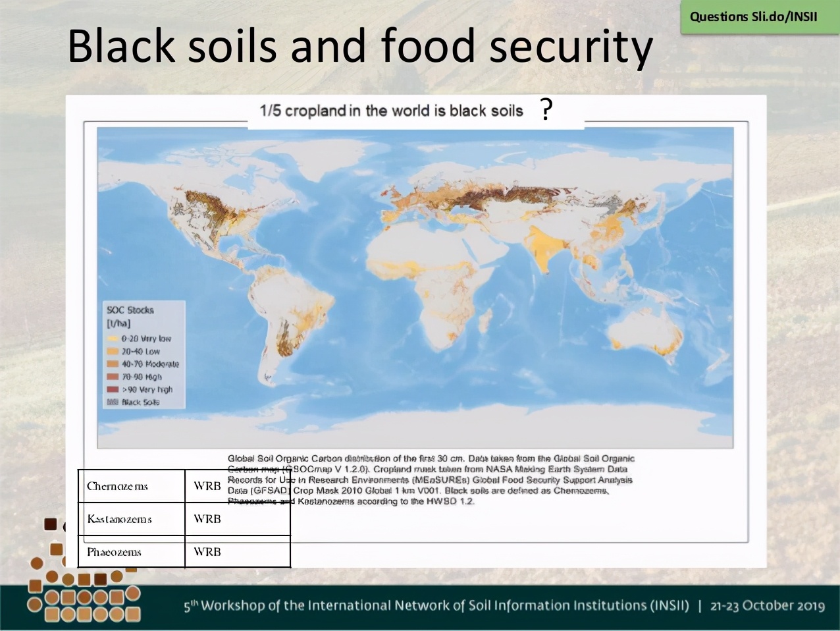Click the 'Black soils and food security' title

tap(359, 46)
